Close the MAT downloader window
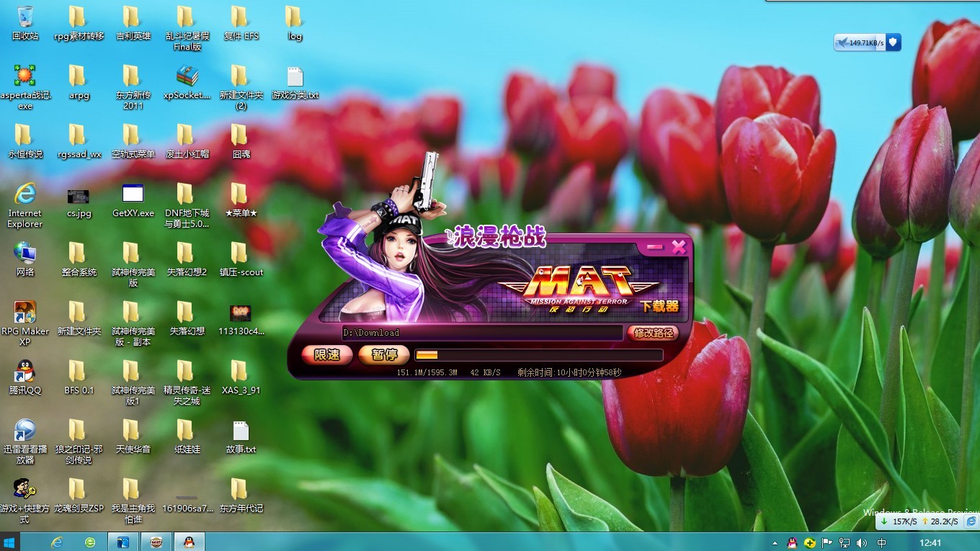The width and height of the screenshot is (980, 551). point(678,248)
